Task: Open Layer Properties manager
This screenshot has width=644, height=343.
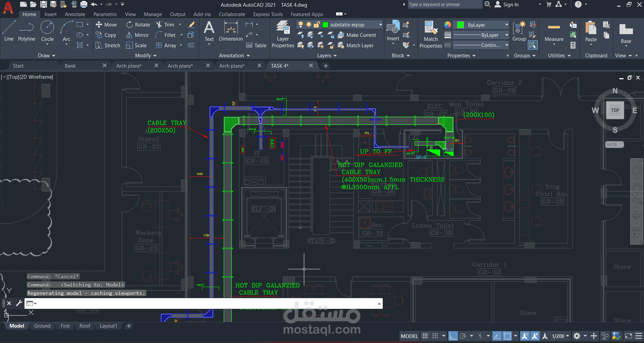Action: [x=283, y=33]
